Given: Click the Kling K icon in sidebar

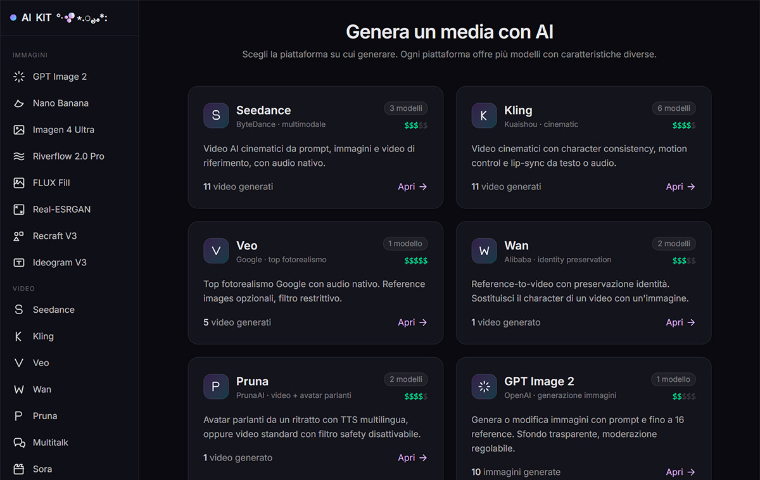Looking at the screenshot, I should (x=19, y=336).
